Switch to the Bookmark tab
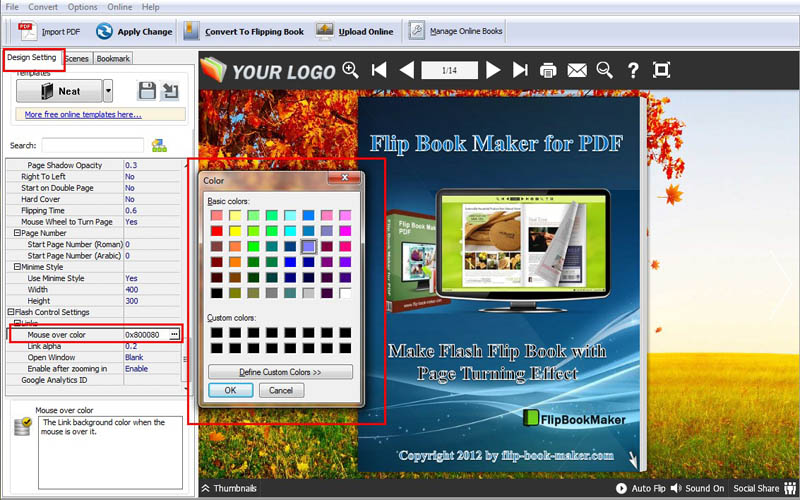 [x=113, y=59]
